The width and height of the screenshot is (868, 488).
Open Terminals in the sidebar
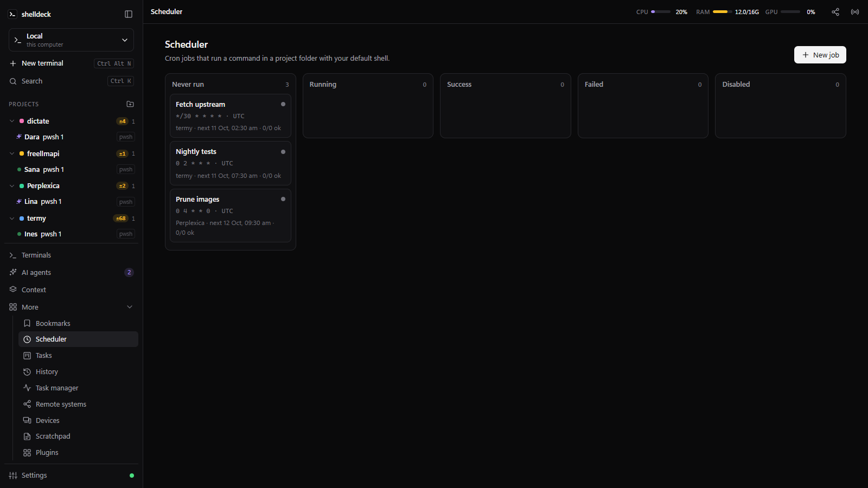coord(71,255)
